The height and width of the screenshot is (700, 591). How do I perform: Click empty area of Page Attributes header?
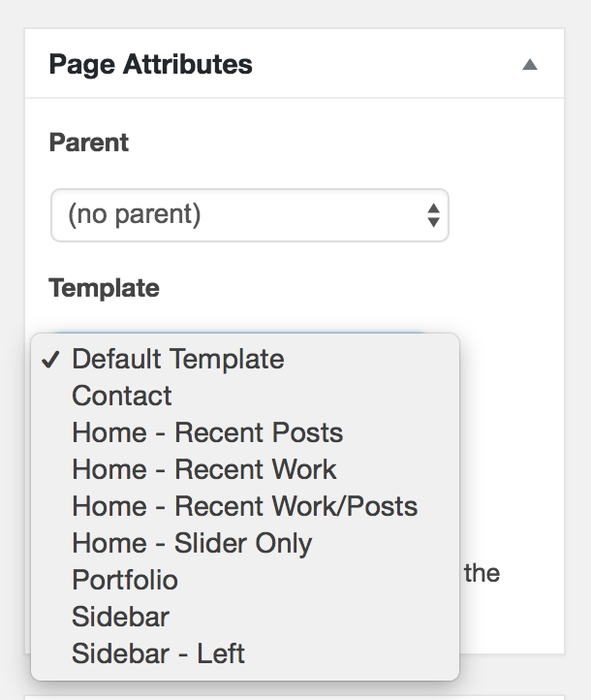coord(384,65)
